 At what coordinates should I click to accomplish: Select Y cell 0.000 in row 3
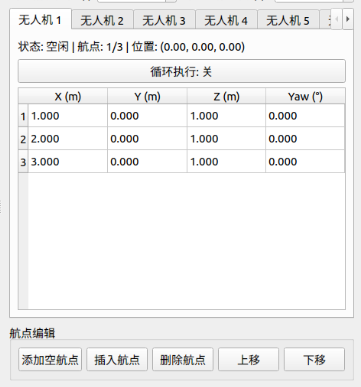(x=147, y=161)
